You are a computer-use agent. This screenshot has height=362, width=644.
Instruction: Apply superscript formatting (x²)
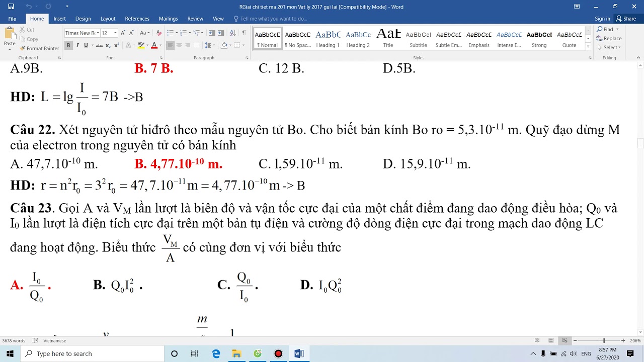pos(117,45)
